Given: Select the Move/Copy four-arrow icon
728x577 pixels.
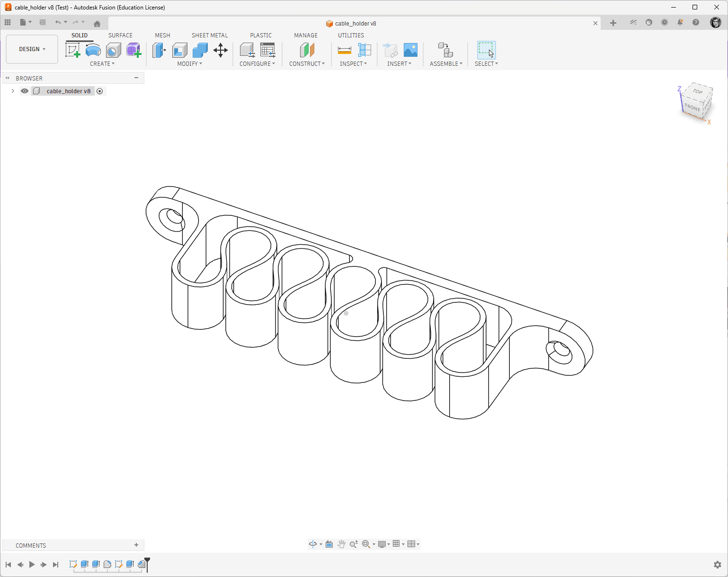Looking at the screenshot, I should 221,50.
